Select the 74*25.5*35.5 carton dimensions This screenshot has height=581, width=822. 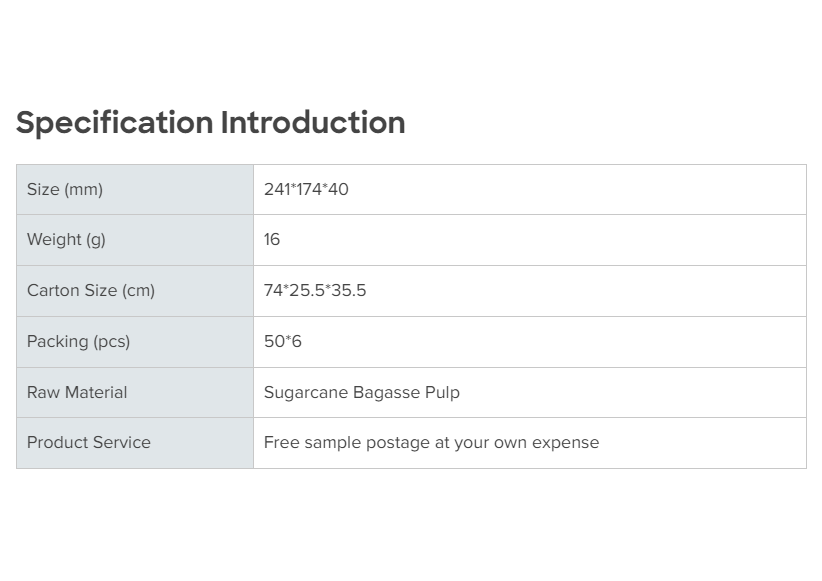point(315,290)
